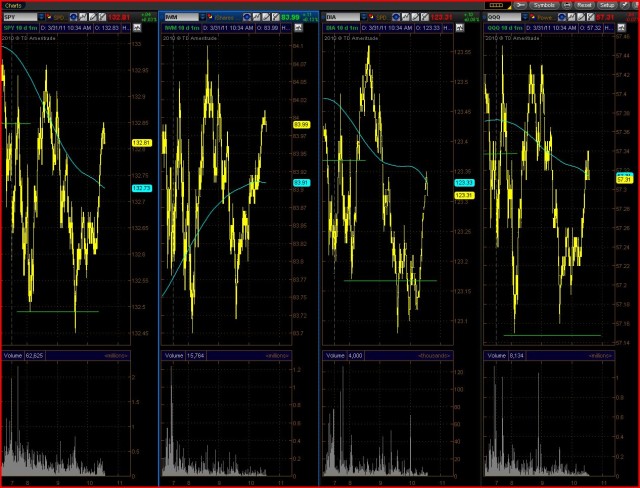Click the yellow 83.99 price bubble on IWM axis
Viewport: 640px width, 488px height.
tap(301, 124)
